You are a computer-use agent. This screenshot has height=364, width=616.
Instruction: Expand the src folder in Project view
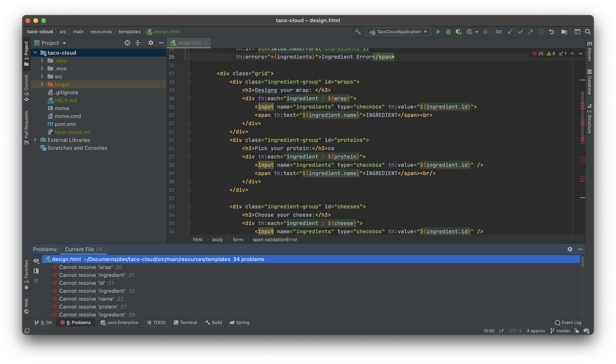[x=42, y=76]
